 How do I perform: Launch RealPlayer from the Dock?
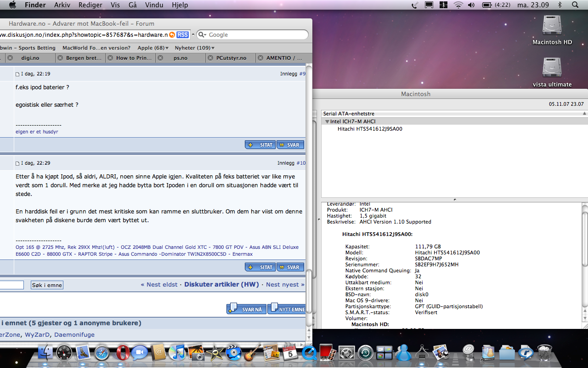click(526, 353)
